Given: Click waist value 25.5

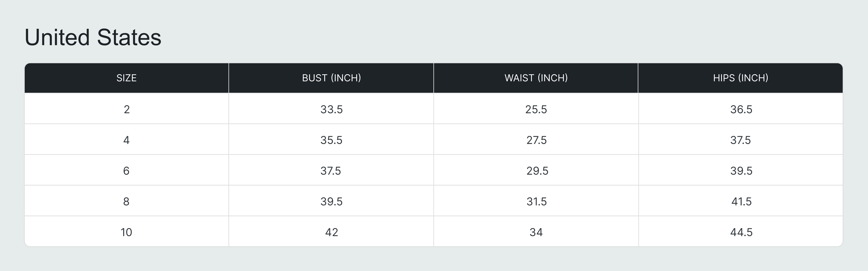Looking at the screenshot, I should 536,109.
